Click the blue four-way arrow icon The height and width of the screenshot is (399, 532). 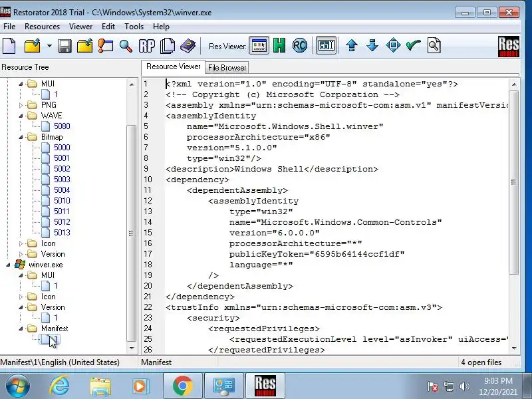[x=393, y=45]
